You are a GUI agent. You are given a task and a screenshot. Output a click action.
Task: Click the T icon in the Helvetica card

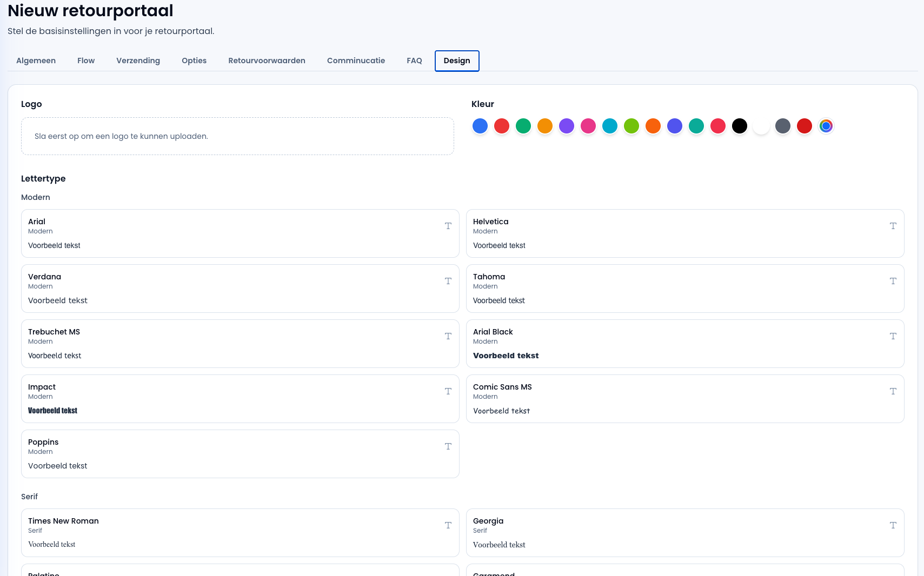(893, 226)
